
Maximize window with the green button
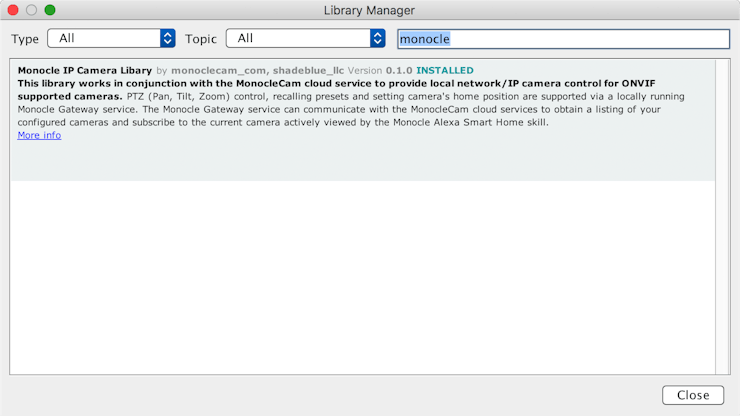50,10
